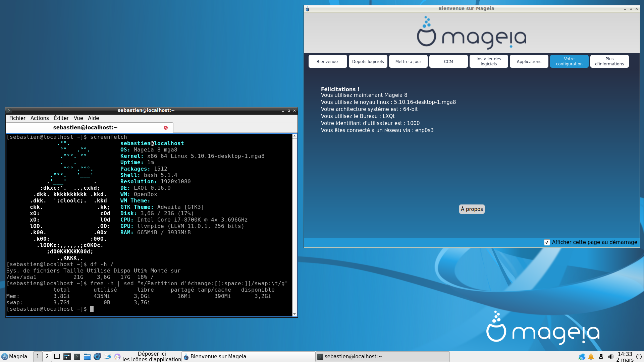The width and height of the screenshot is (644, 362).
Task: Open the Actions menu in terminal
Action: [x=40, y=118]
